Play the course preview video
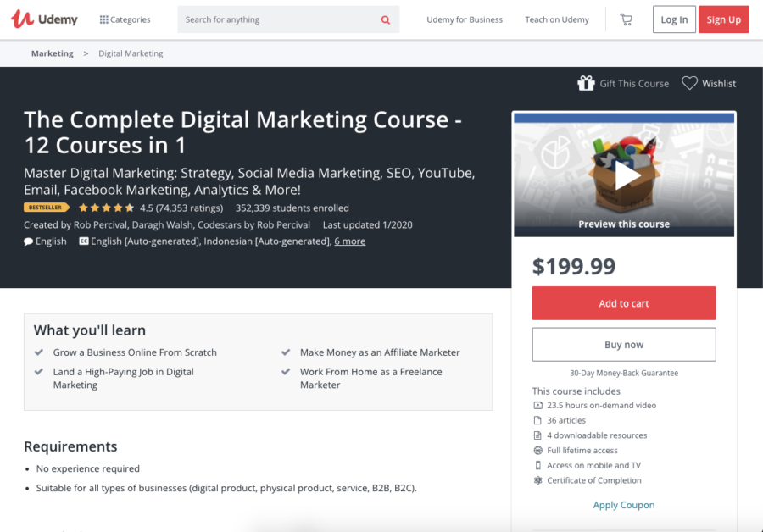 627,175
